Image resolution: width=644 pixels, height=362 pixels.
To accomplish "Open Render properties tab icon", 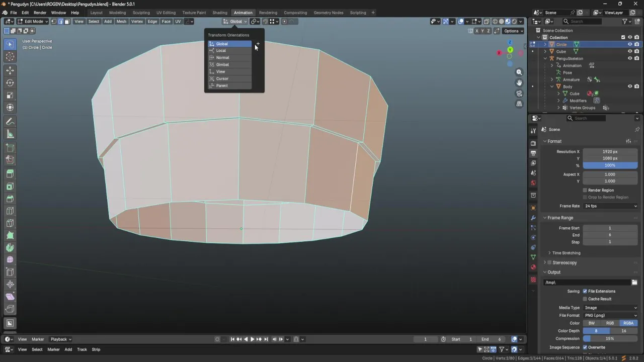I will [533, 143].
